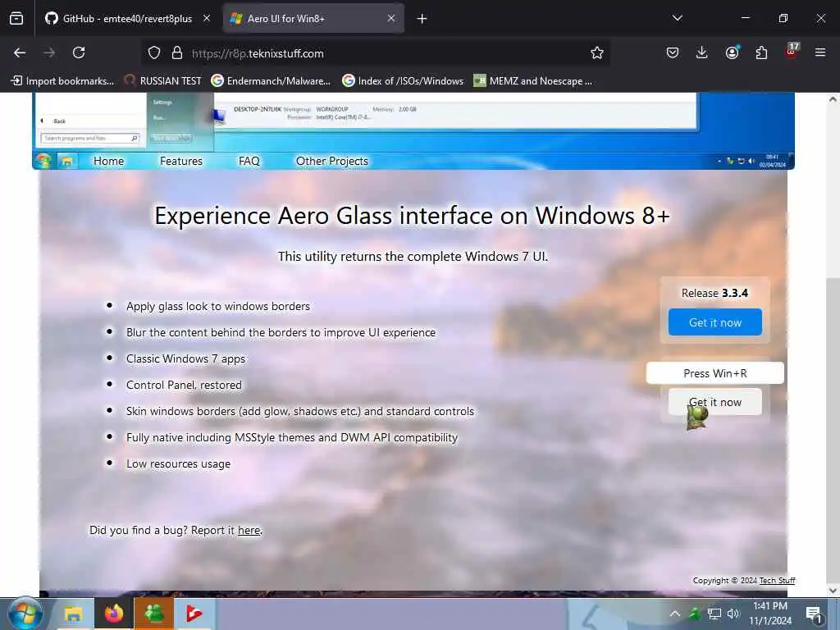Open volume speaker tray icon

[x=733, y=614]
